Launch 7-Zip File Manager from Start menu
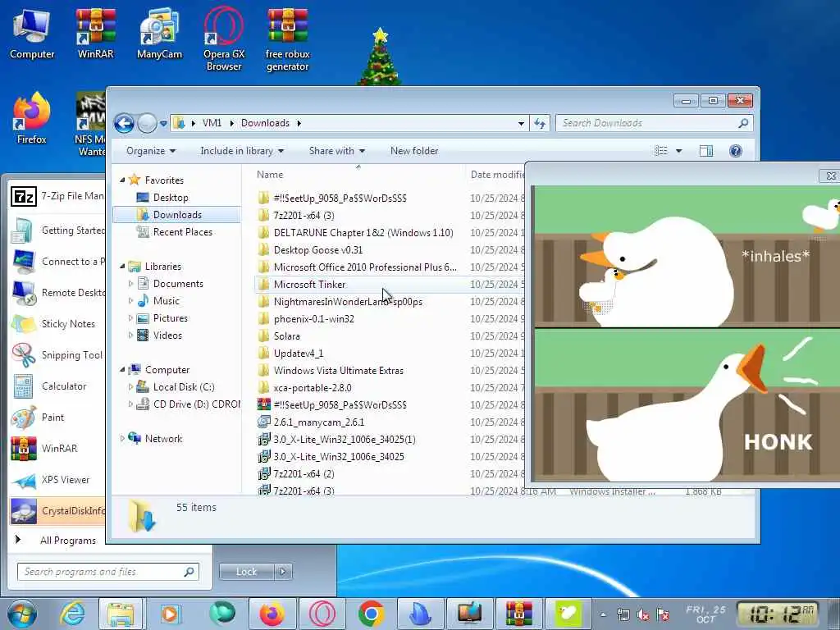Image resolution: width=840 pixels, height=630 pixels. pos(58,197)
